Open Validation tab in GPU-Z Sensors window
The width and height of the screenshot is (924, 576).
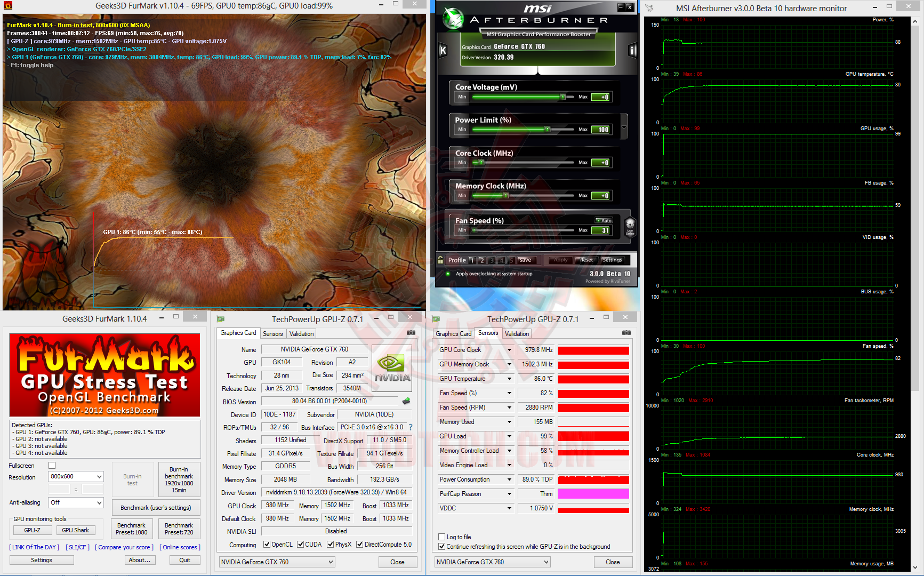tap(517, 334)
